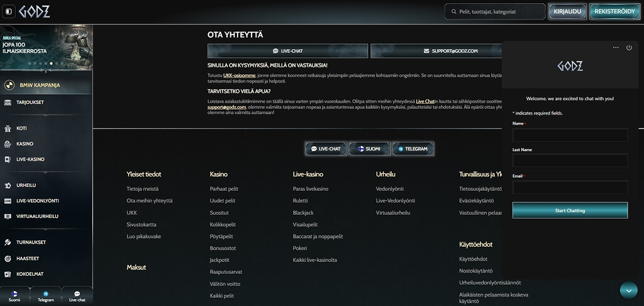Image resolution: width=644 pixels, height=306 pixels.
Task: Click the Kokoelmat sidebar icon
Action: (x=8, y=274)
